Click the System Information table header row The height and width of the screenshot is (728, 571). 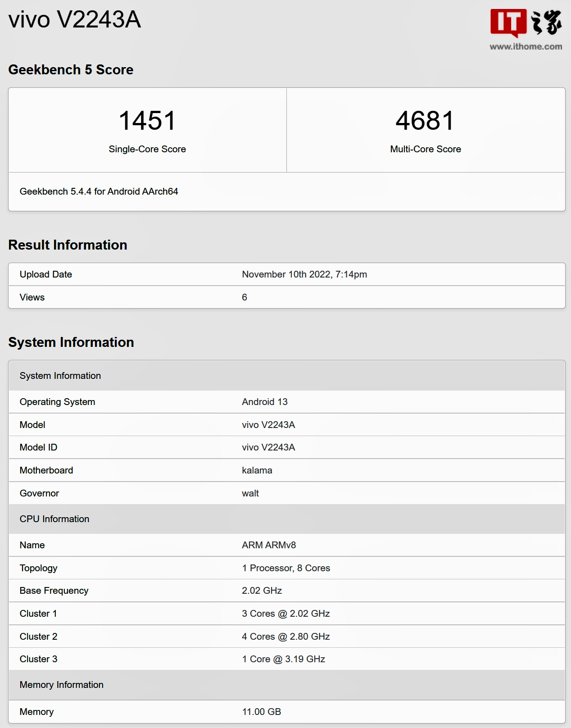287,376
